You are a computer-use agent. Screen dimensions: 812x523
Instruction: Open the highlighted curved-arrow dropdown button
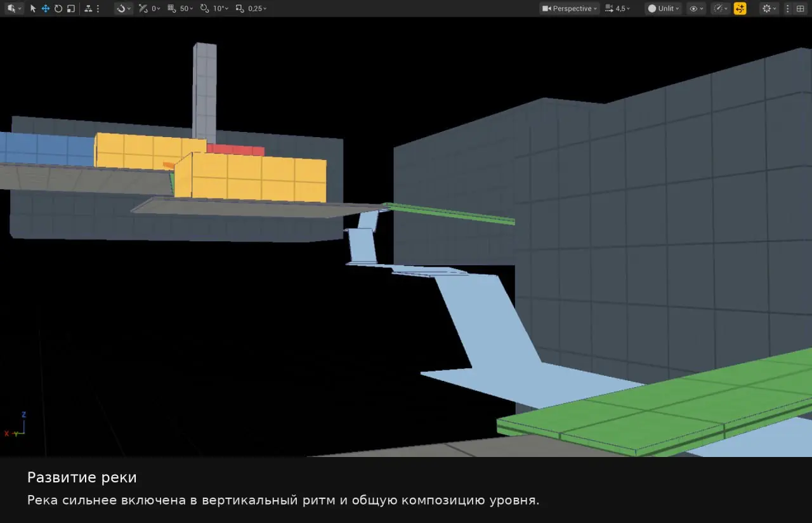123,8
